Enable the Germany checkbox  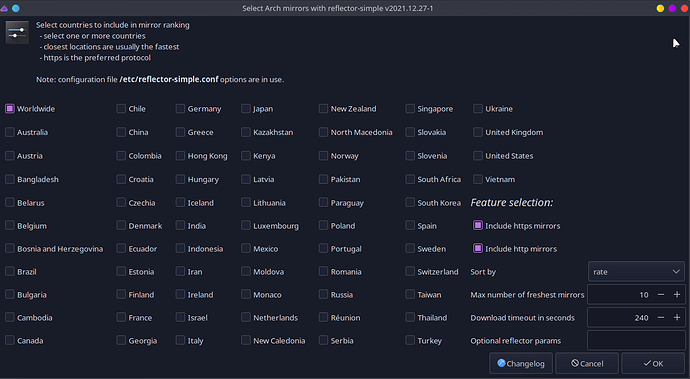(x=180, y=108)
